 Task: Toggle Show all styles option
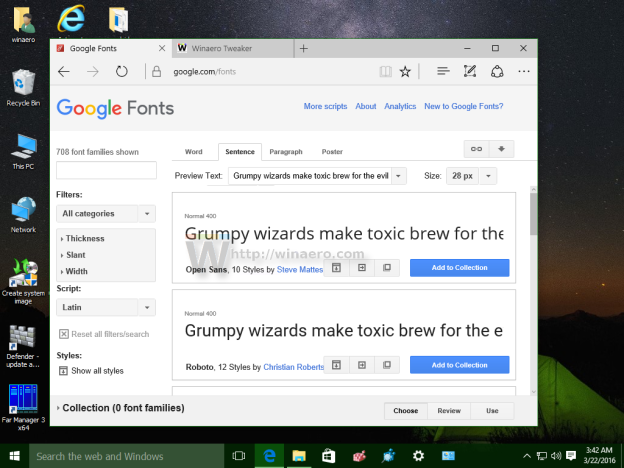click(x=91, y=371)
